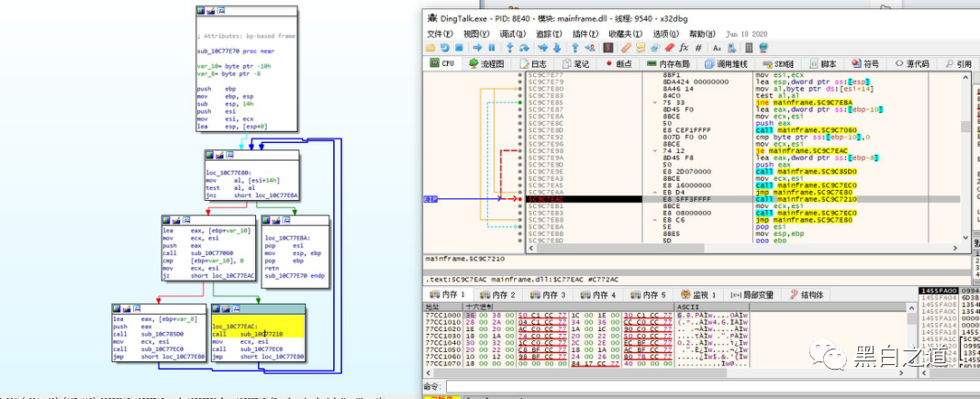Select the 结构体 struct tab
Screen dimensions: 980x399
pos(807,294)
